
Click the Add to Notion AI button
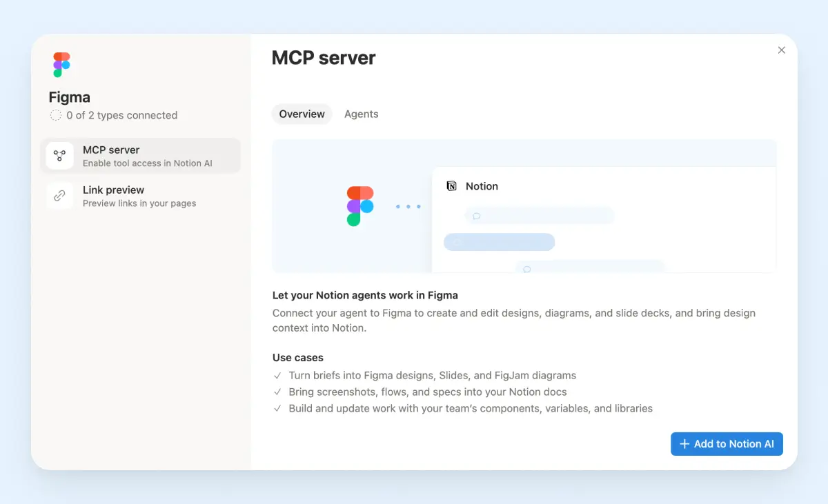point(727,444)
